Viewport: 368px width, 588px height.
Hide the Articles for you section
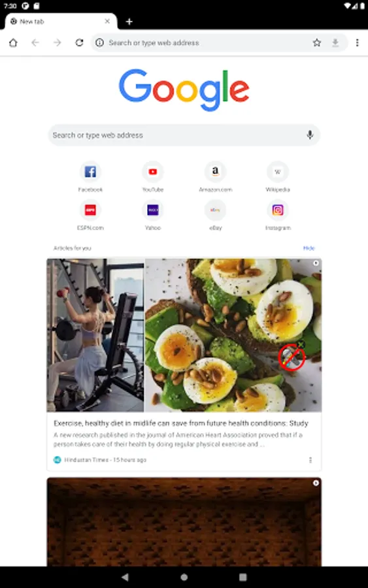tap(309, 248)
